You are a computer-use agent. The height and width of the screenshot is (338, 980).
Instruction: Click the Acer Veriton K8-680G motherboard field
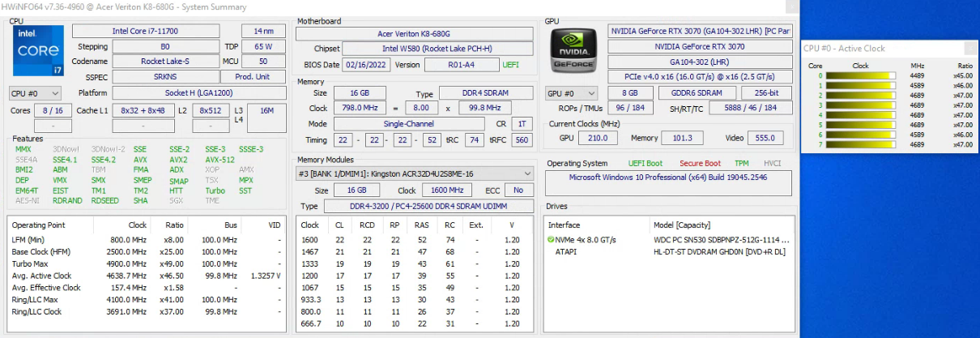[415, 33]
